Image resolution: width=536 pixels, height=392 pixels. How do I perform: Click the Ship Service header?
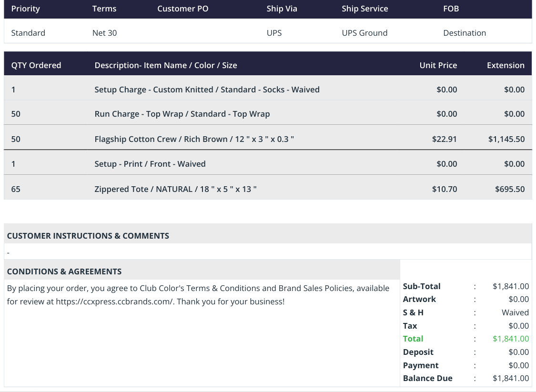(x=365, y=9)
